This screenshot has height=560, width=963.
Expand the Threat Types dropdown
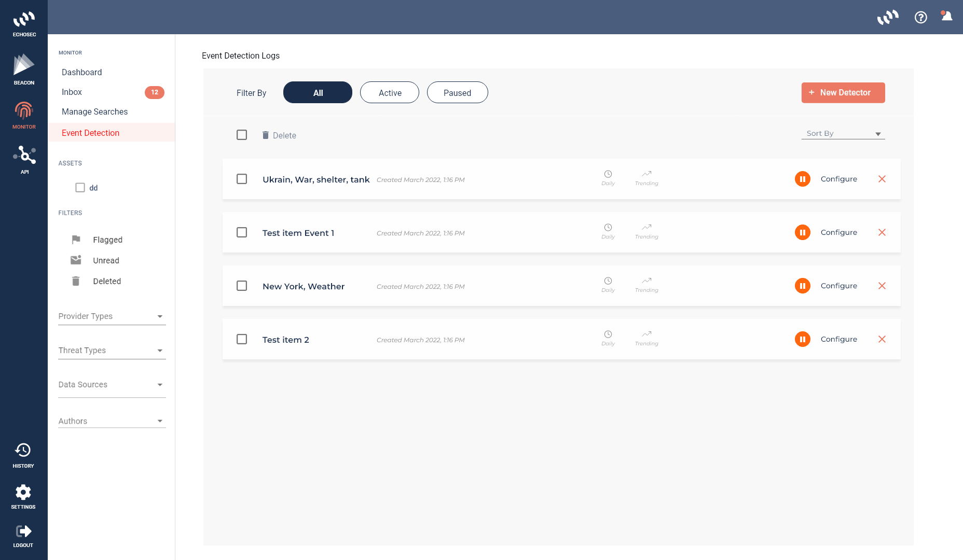112,351
